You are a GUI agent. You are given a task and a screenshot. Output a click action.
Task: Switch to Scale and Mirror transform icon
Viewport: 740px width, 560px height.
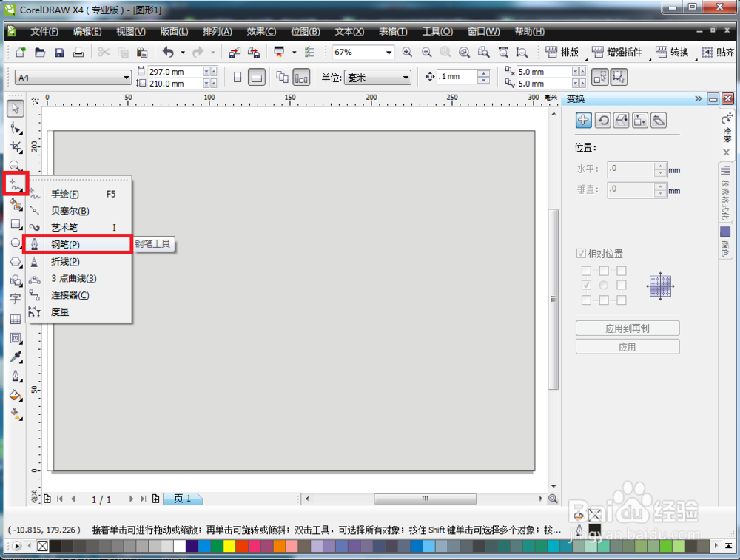click(x=621, y=121)
